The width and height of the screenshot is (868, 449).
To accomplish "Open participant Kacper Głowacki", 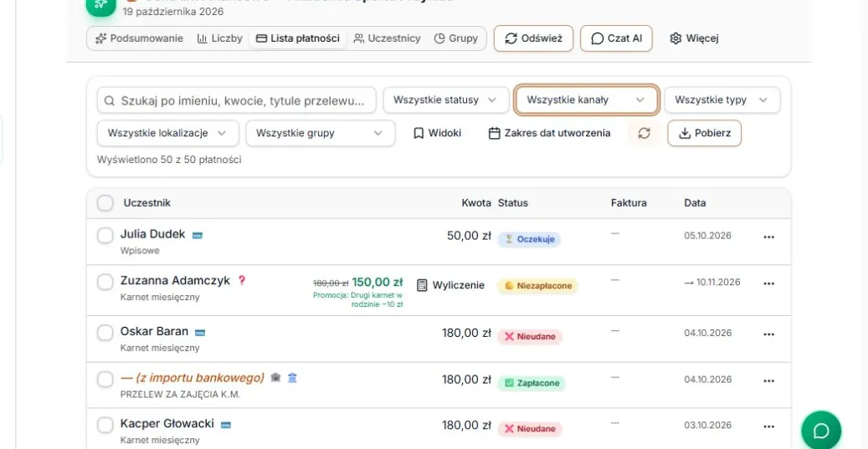I will pyautogui.click(x=167, y=424).
